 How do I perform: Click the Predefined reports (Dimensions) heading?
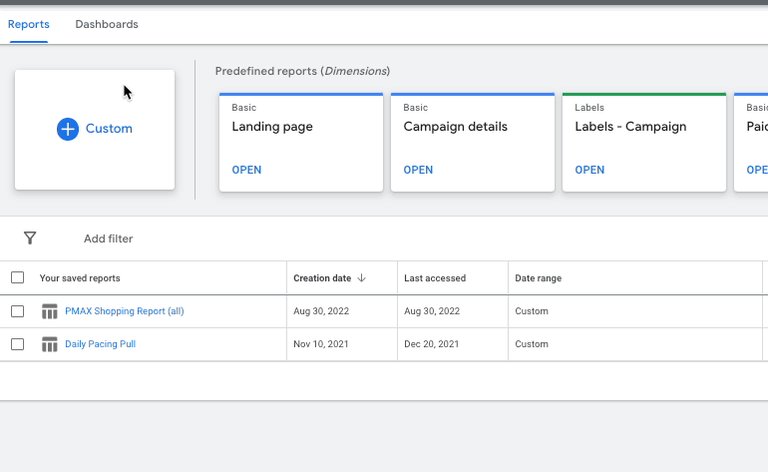click(303, 71)
